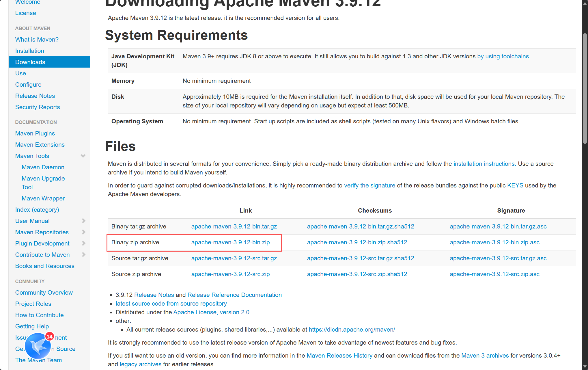
Task: Click the red 14 notification badge
Action: coord(49,336)
